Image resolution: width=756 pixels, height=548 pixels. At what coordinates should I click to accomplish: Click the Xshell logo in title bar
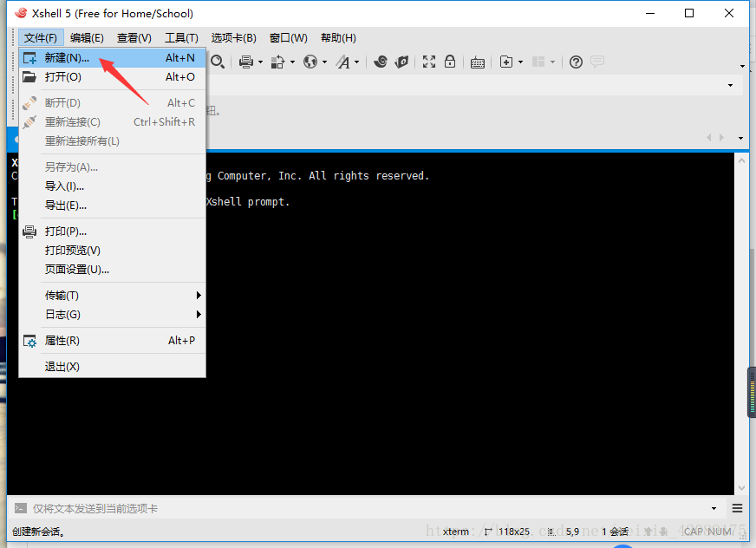[x=21, y=13]
